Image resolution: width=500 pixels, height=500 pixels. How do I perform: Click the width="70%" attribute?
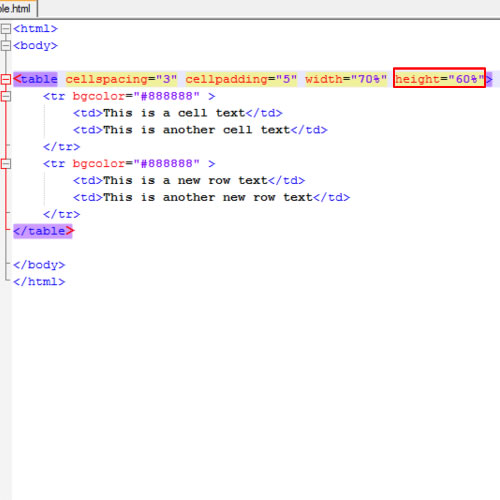tap(346, 79)
